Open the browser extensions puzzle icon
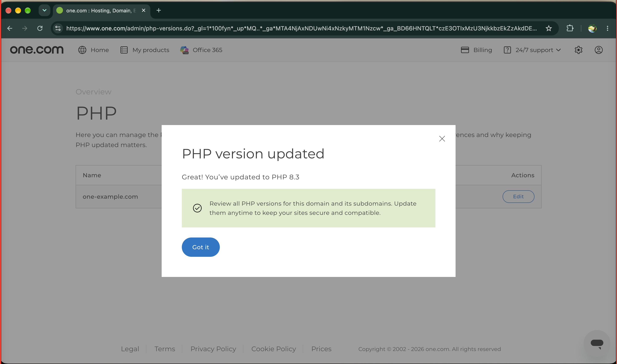The height and width of the screenshot is (364, 617). tap(570, 29)
